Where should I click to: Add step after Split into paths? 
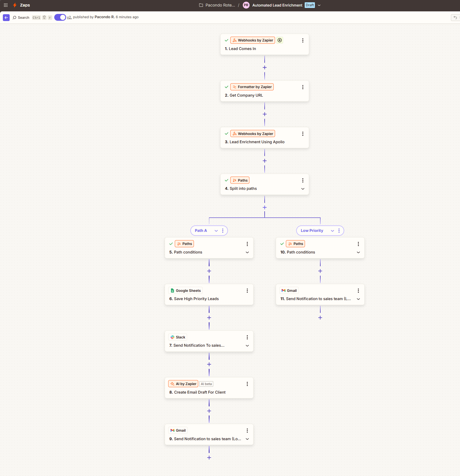pyautogui.click(x=265, y=207)
